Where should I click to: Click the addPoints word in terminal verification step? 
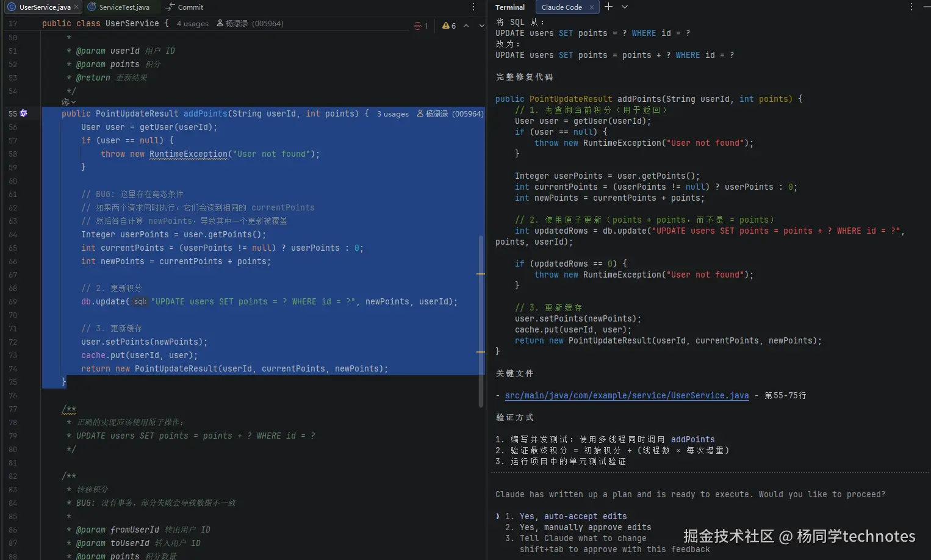tap(692, 439)
